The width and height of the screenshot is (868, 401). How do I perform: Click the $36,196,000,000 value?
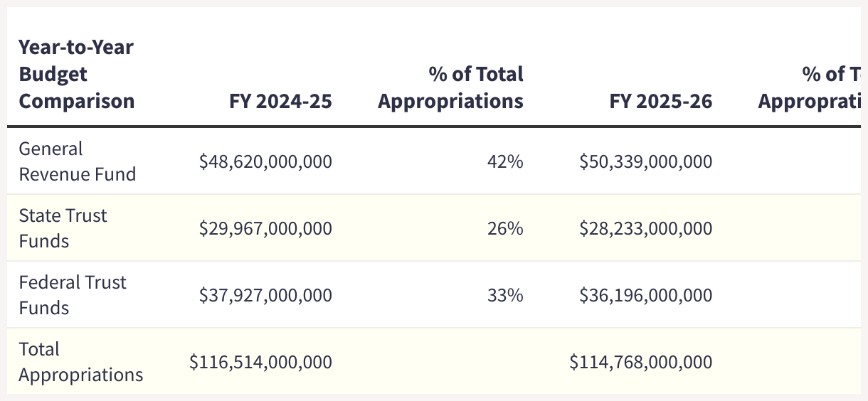point(645,295)
